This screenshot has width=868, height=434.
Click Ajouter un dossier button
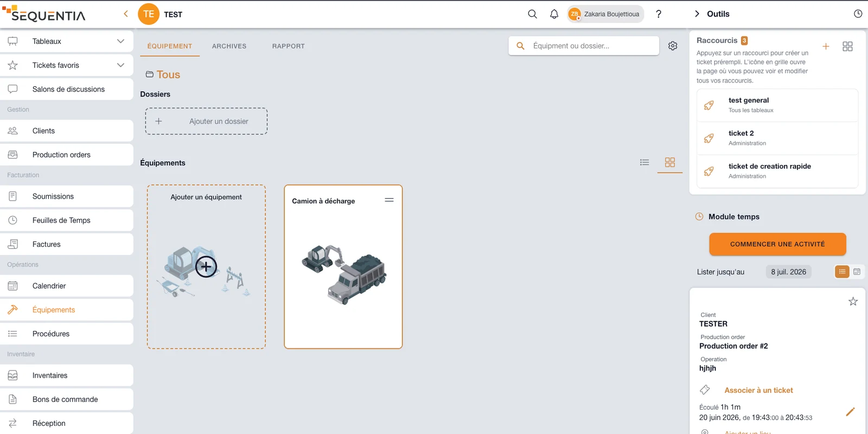point(206,122)
